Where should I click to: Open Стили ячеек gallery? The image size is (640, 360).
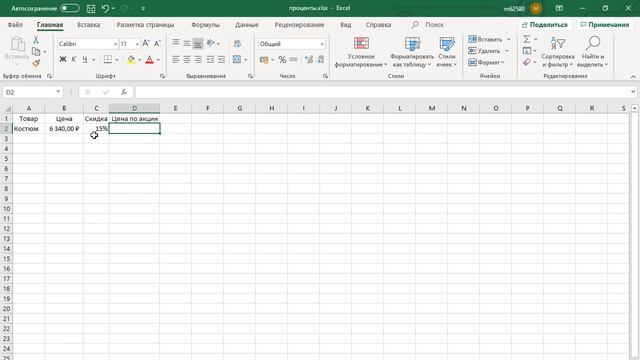(x=447, y=52)
